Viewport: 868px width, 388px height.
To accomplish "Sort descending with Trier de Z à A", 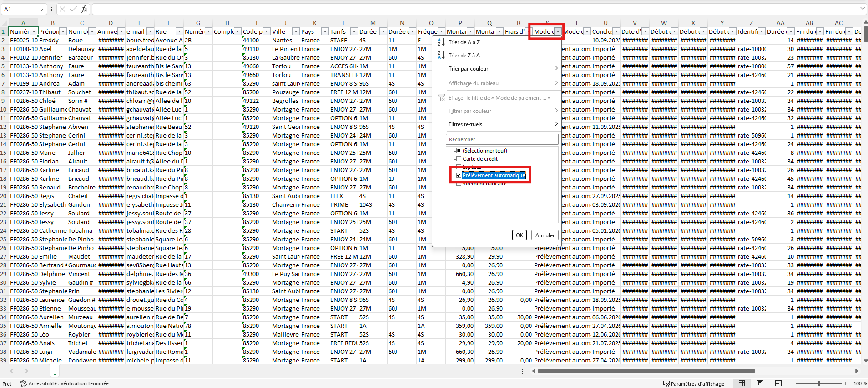I will pos(464,56).
